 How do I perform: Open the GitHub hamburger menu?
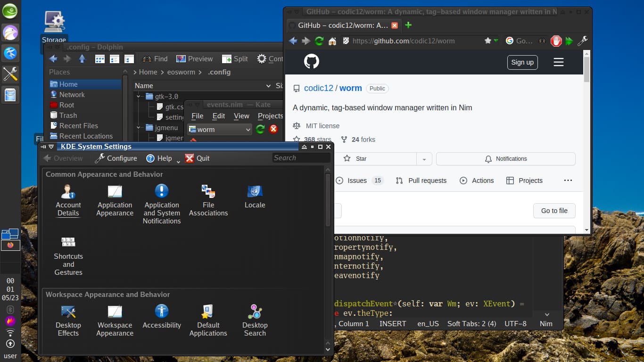click(559, 62)
